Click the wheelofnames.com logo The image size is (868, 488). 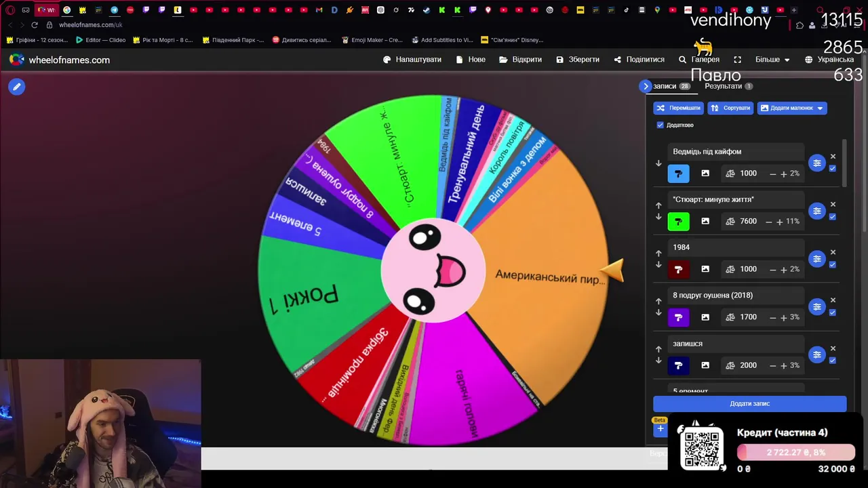click(60, 60)
